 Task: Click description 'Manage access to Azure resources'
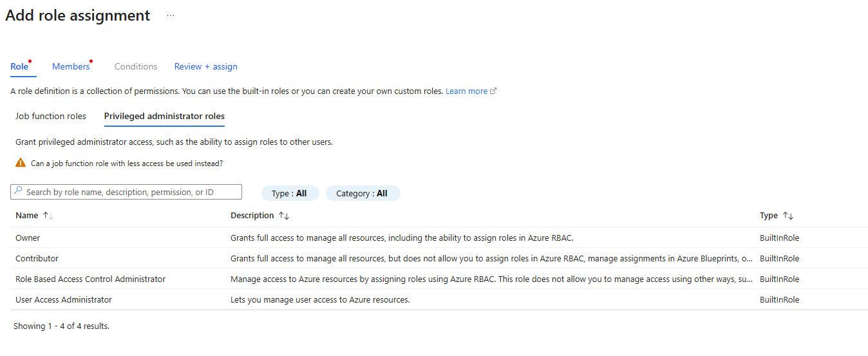pos(492,279)
